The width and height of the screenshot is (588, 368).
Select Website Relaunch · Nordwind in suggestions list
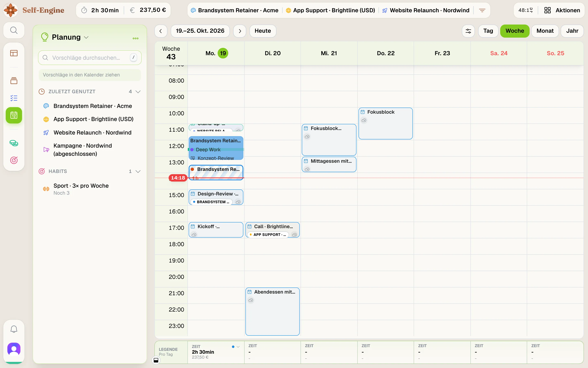click(89, 132)
